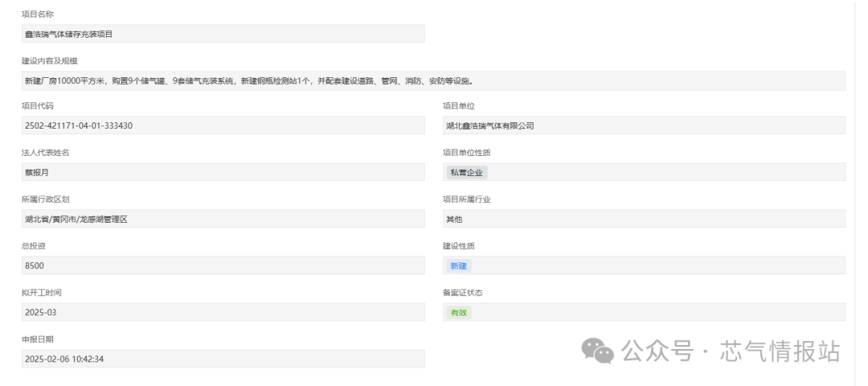Open the 拟开工时间 field showing 2025-03

223,312
